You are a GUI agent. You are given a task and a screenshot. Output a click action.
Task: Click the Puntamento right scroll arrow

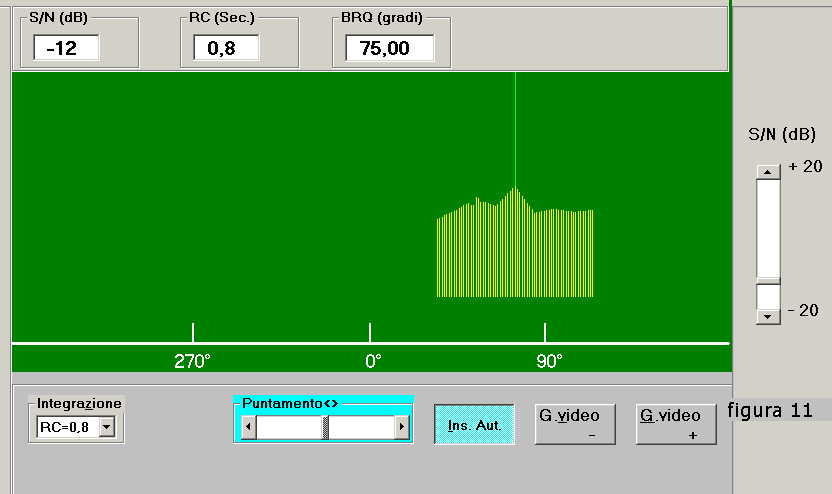tap(402, 427)
